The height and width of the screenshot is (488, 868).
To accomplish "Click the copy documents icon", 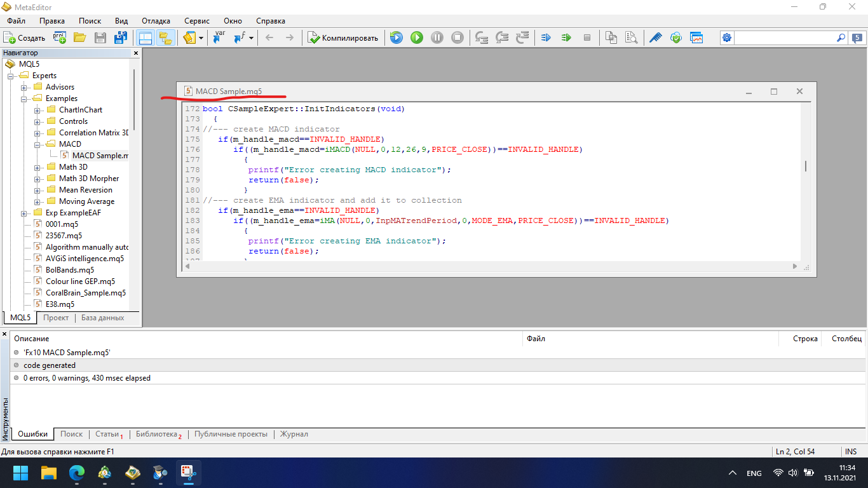I will pos(611,37).
